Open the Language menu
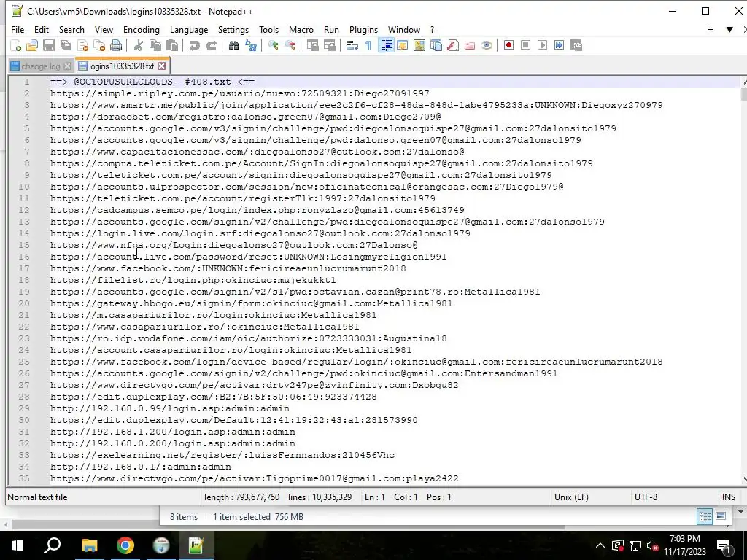The height and width of the screenshot is (560, 747). [189, 29]
